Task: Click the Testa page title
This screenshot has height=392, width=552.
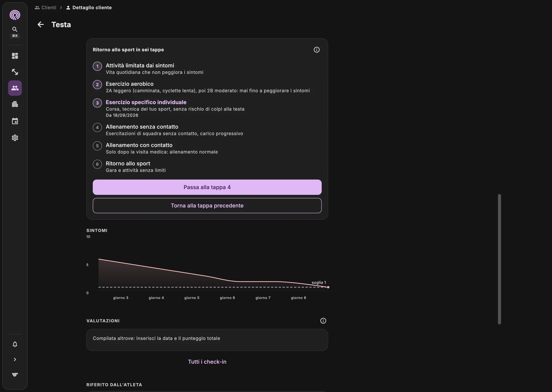Action: 61,25
